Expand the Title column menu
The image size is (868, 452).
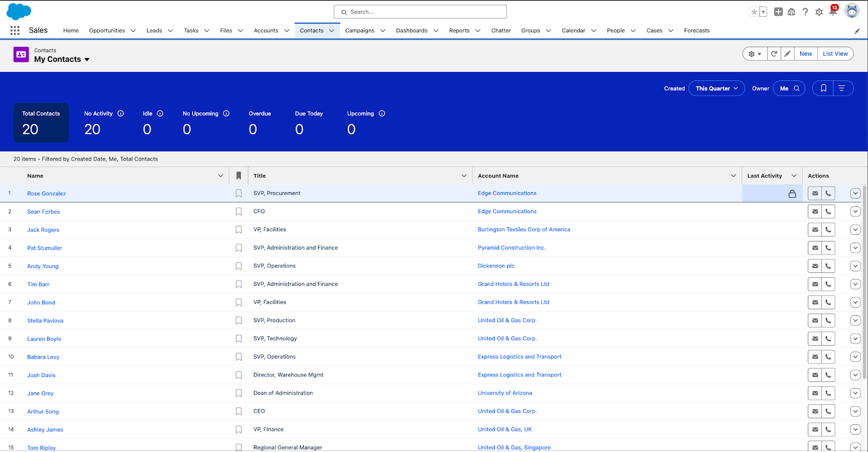tap(464, 176)
